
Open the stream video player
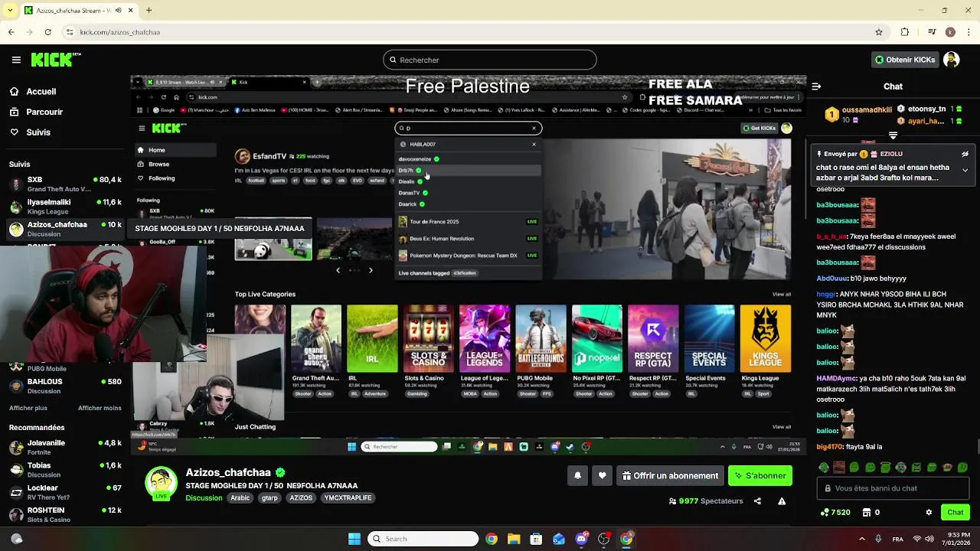pos(468,266)
